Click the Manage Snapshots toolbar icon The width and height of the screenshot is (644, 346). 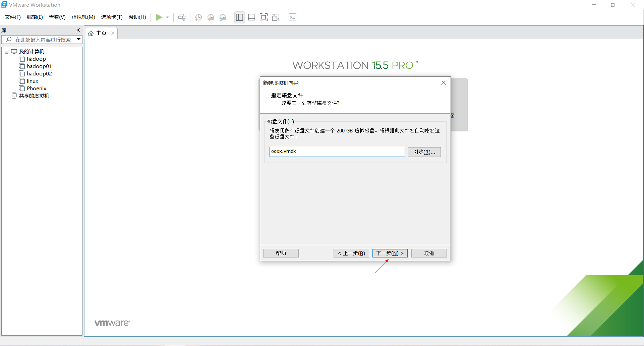[x=223, y=17]
